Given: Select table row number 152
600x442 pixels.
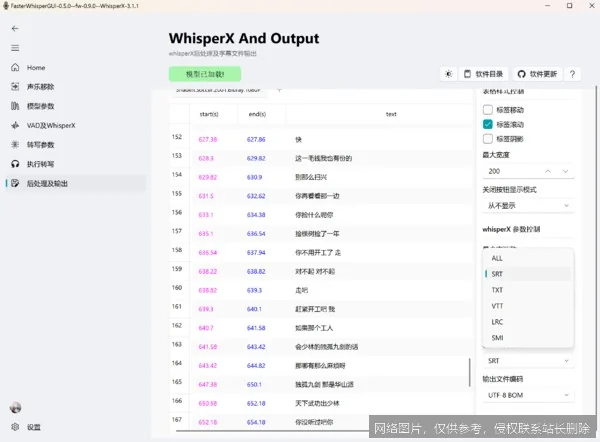Looking at the screenshot, I should [x=177, y=137].
